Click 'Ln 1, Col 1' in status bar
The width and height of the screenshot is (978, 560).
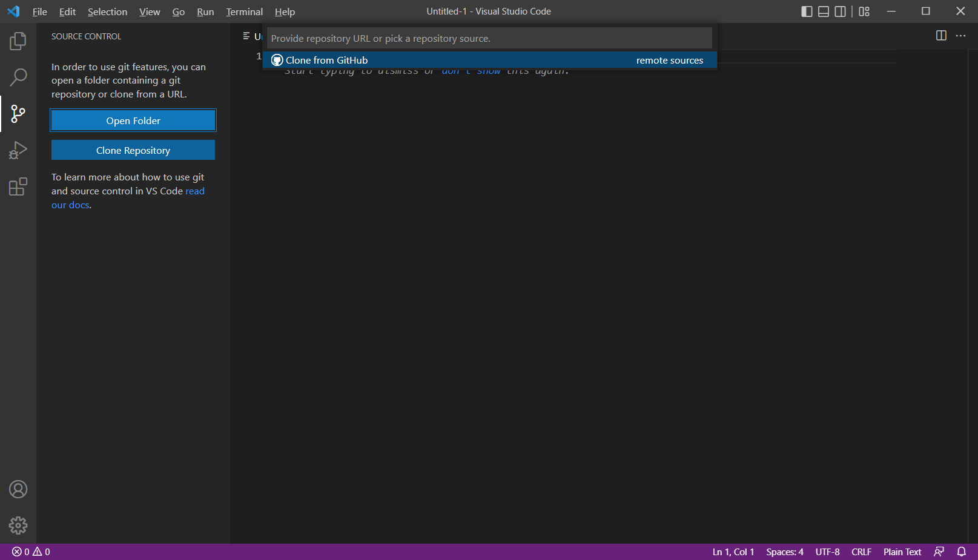733,552
